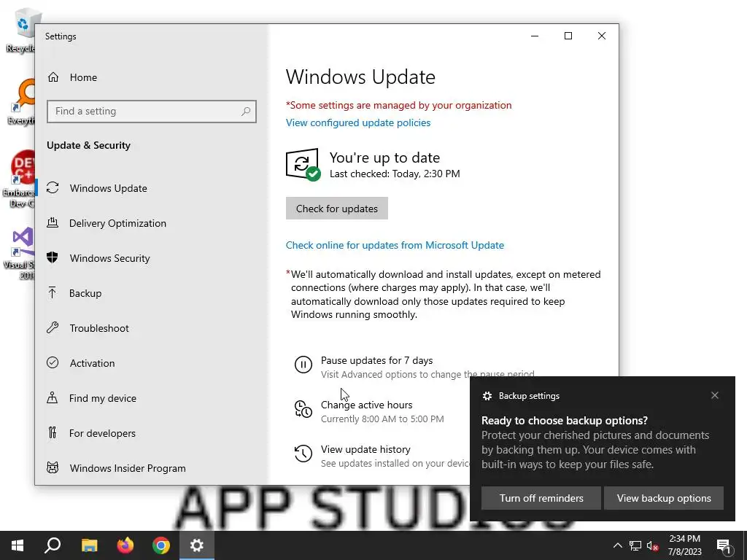The height and width of the screenshot is (560, 747).
Task: Click Check for updates button
Action: [x=337, y=209]
